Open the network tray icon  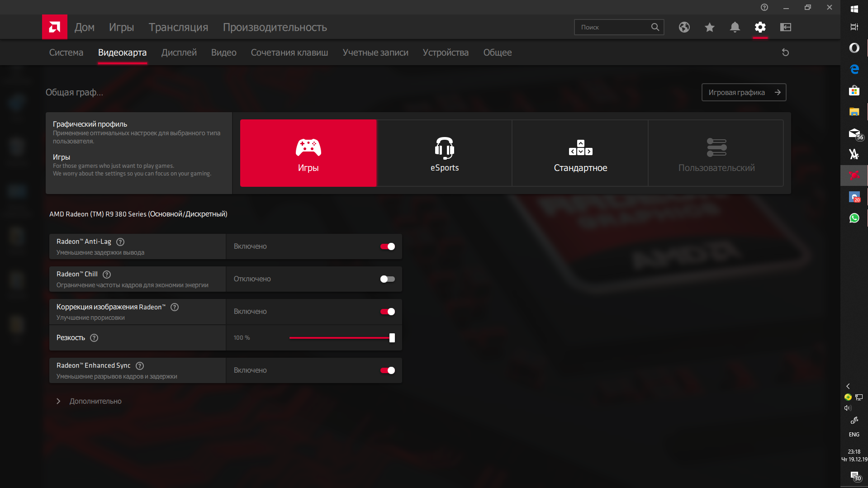coord(859,397)
